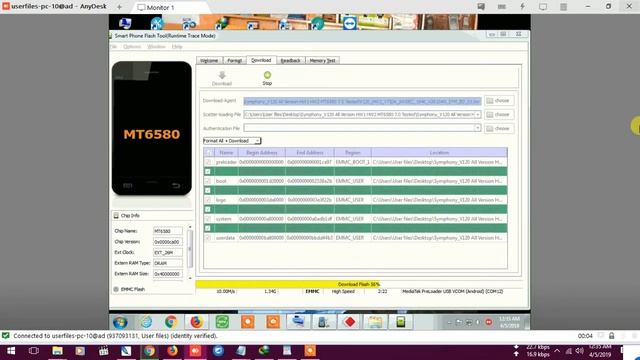This screenshot has width=640, height=360.
Task: Toggle the userdata row checkbox
Action: pyautogui.click(x=208, y=238)
